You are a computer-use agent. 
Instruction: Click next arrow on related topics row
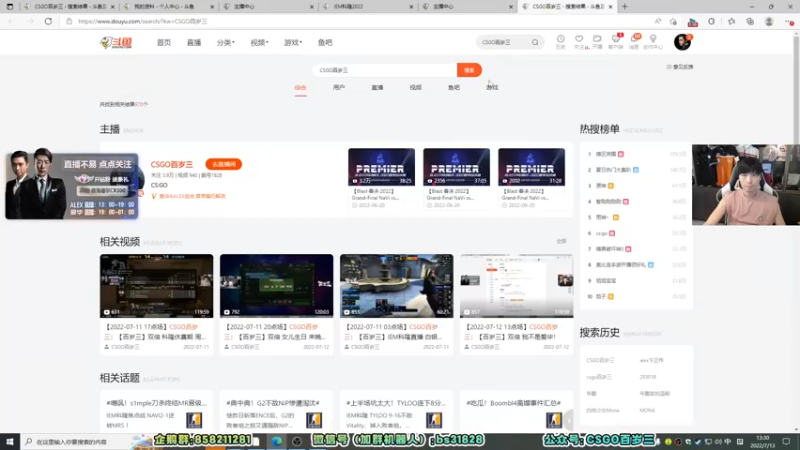568,420
